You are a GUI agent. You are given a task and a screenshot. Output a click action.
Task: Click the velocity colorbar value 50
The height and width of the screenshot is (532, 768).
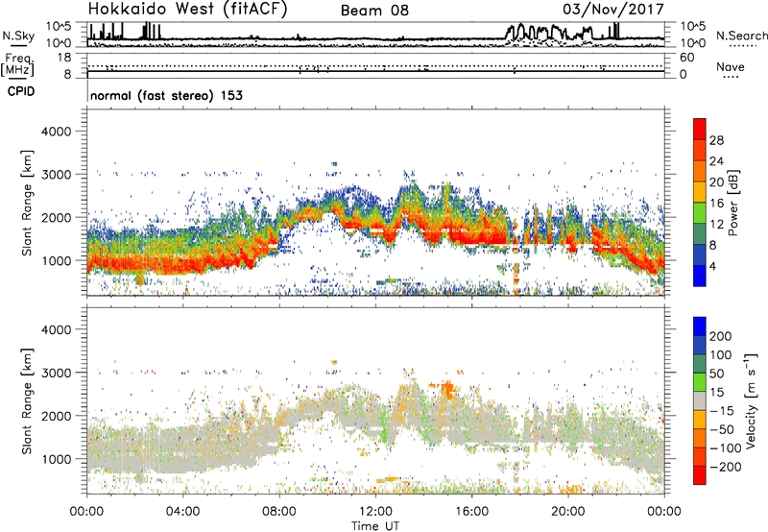tap(716, 374)
